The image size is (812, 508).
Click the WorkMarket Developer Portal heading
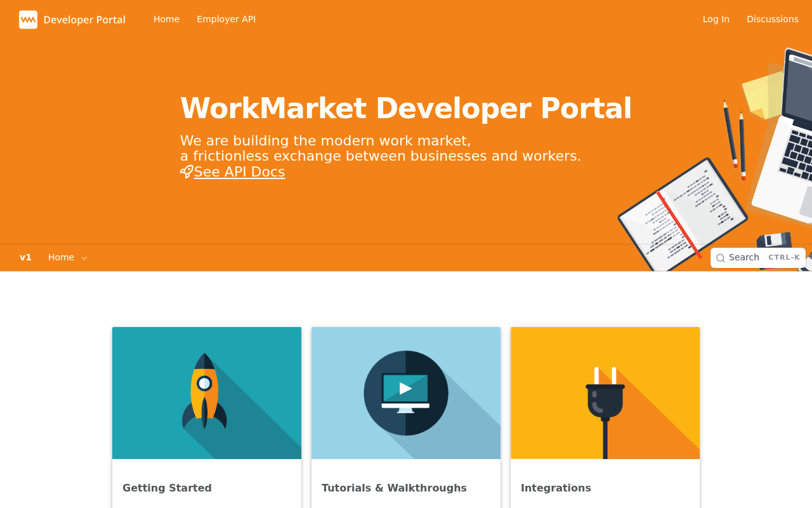[x=406, y=108]
